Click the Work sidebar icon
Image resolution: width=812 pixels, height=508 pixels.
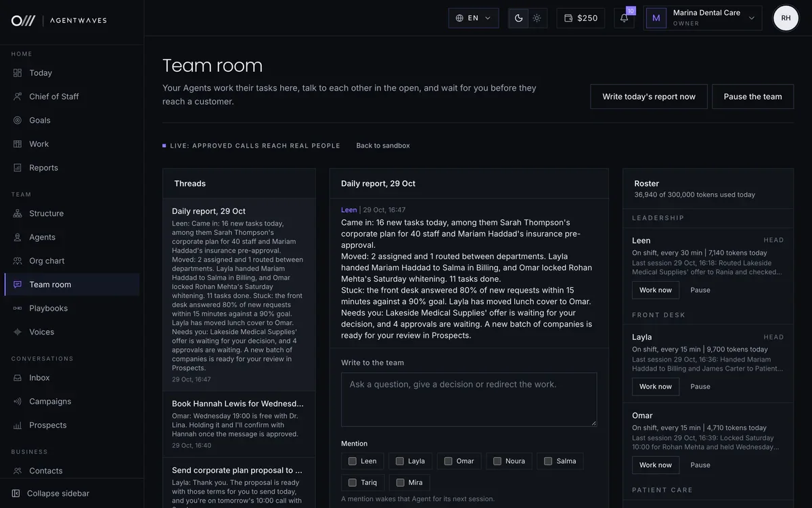18,144
